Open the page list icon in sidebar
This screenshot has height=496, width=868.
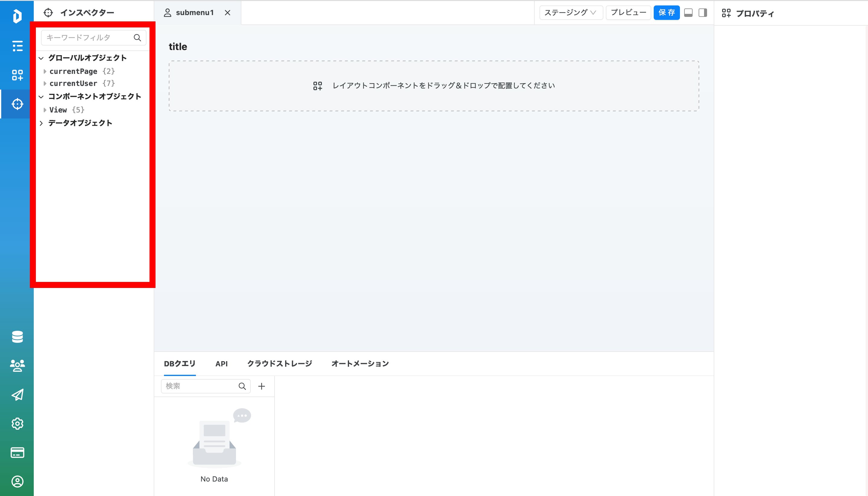tap(17, 46)
